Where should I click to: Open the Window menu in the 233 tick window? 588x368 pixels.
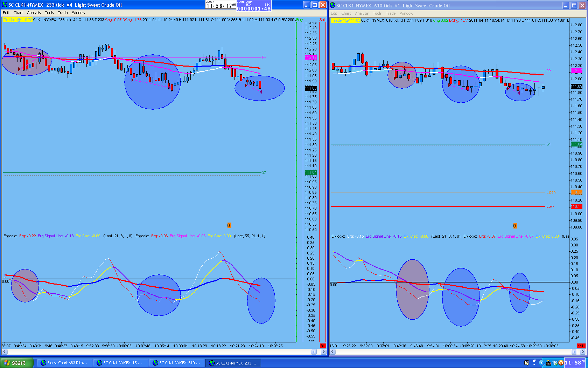click(x=79, y=13)
